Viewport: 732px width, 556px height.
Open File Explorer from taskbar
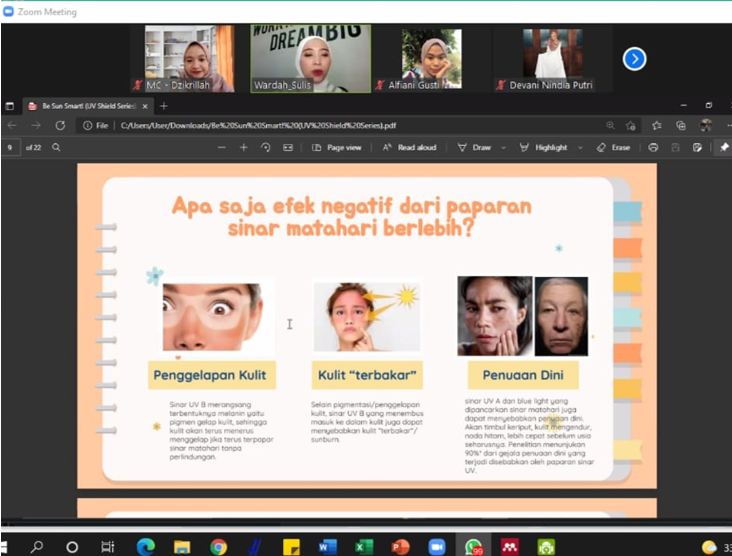182,547
